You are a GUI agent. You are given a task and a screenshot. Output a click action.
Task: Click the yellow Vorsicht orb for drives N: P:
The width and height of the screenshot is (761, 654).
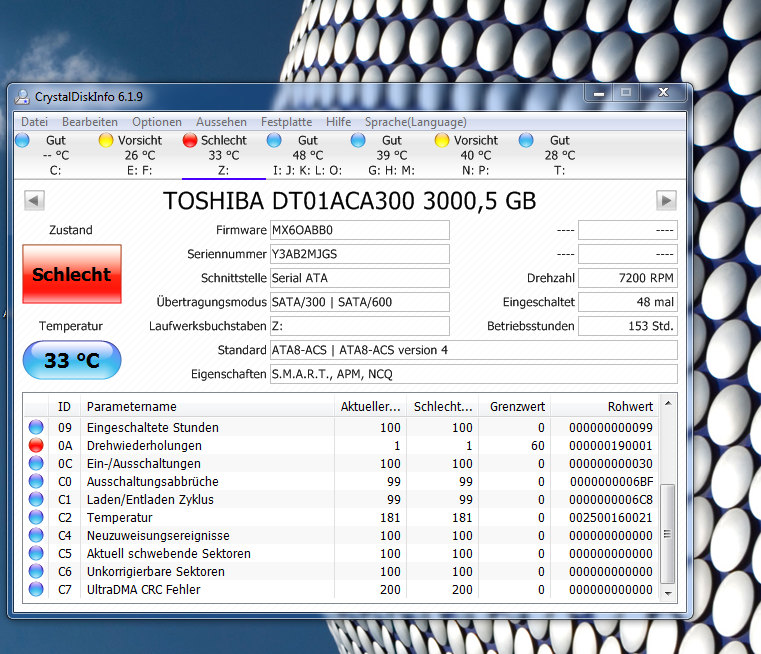tap(442, 140)
